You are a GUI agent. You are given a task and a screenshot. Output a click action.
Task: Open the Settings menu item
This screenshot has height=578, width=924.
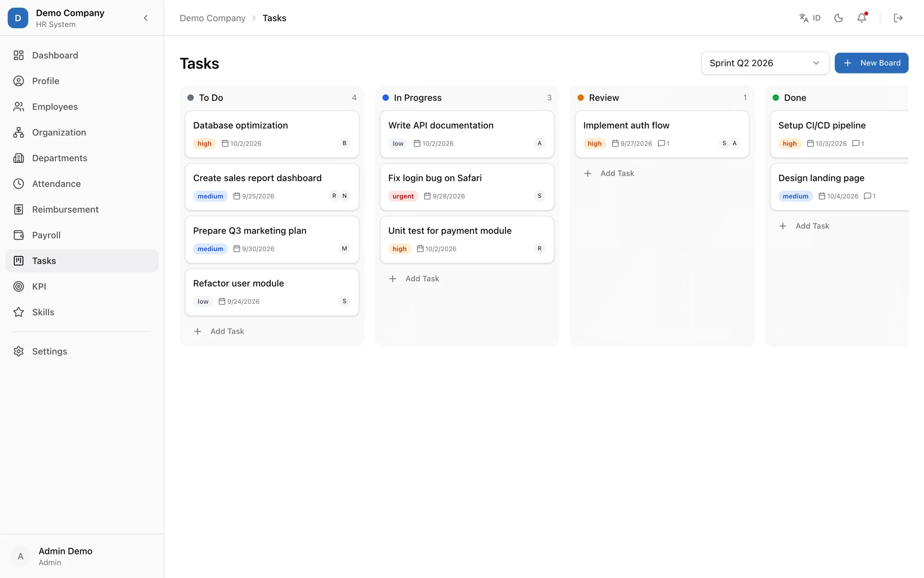click(x=82, y=351)
